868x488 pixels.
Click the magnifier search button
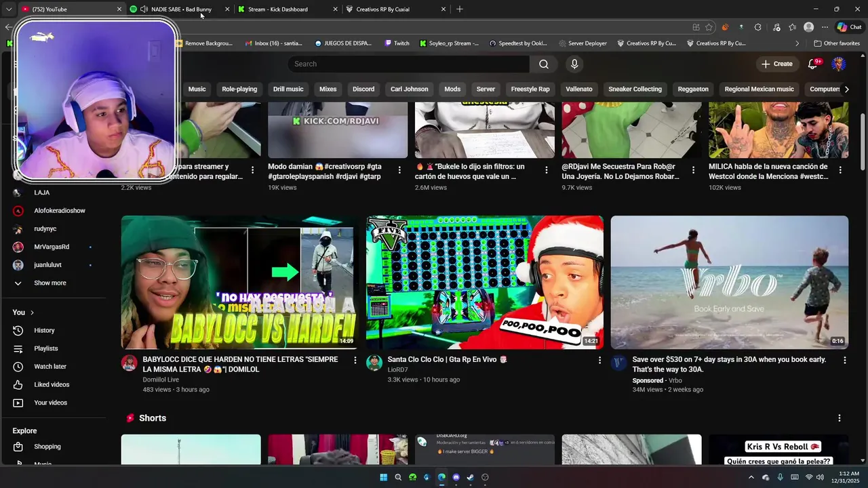point(544,64)
